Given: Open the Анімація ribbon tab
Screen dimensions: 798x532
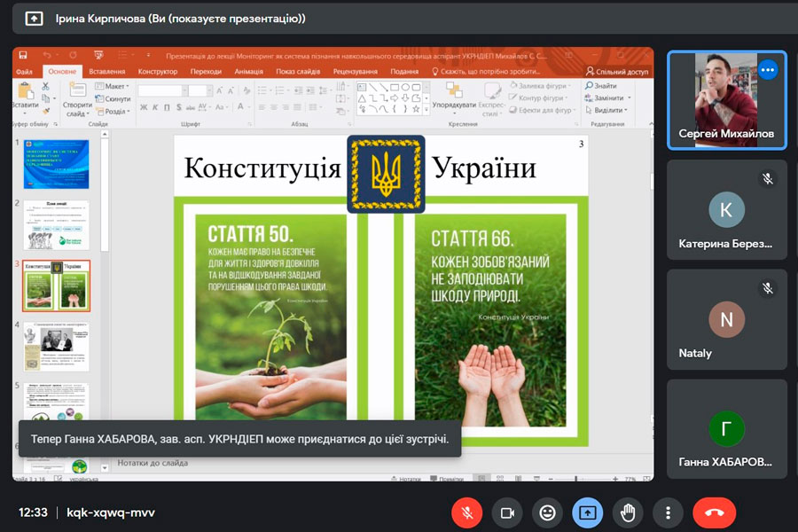Looking at the screenshot, I should click(x=248, y=71).
